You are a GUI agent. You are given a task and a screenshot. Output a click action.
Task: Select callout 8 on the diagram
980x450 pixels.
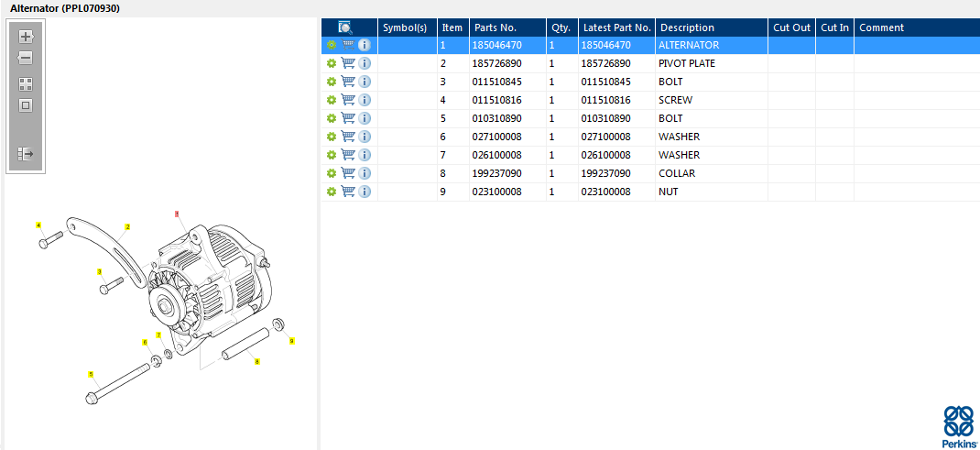(x=256, y=361)
